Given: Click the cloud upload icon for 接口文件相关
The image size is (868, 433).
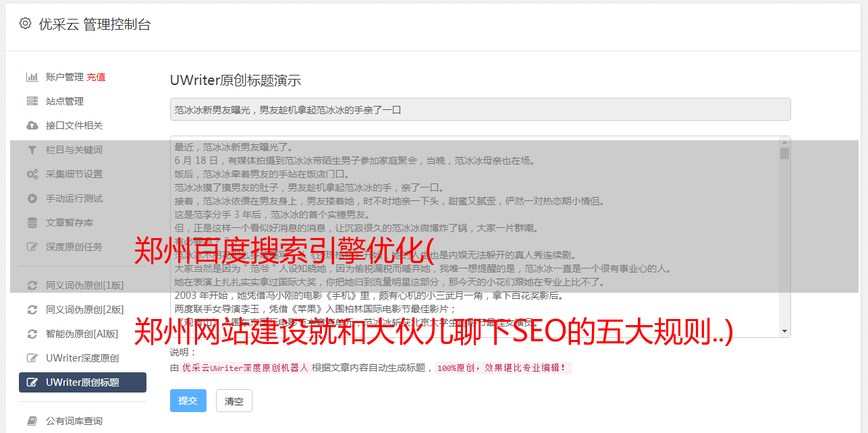Looking at the screenshot, I should [x=32, y=125].
